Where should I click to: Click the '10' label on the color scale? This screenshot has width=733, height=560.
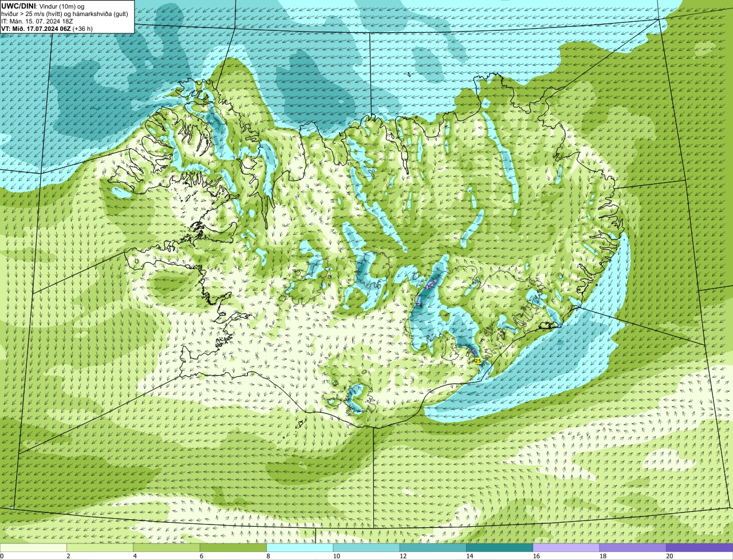(336, 556)
